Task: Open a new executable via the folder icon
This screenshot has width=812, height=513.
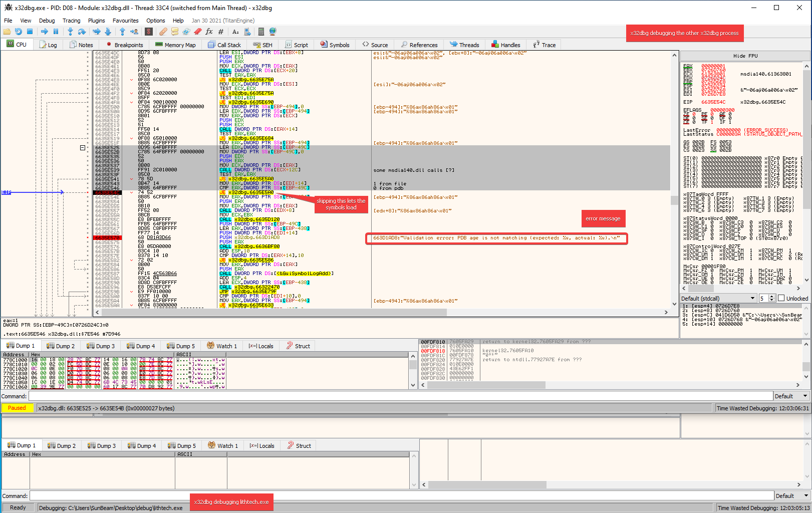Action: click(x=7, y=31)
